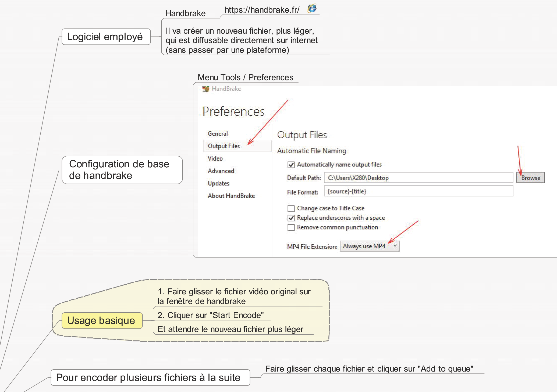Select 'Et attendre le nouveau fichier plus léger'

[x=230, y=329]
